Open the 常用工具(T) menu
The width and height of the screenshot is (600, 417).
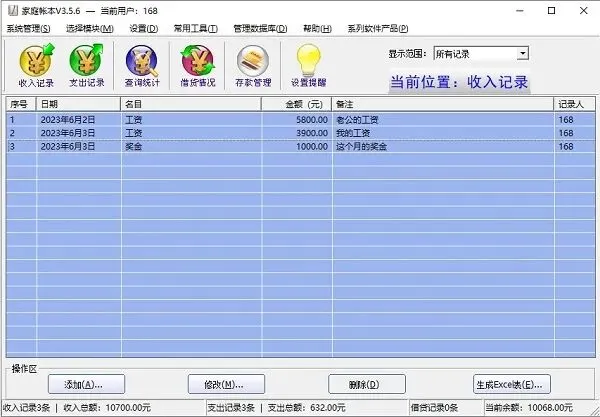pyautogui.click(x=196, y=29)
